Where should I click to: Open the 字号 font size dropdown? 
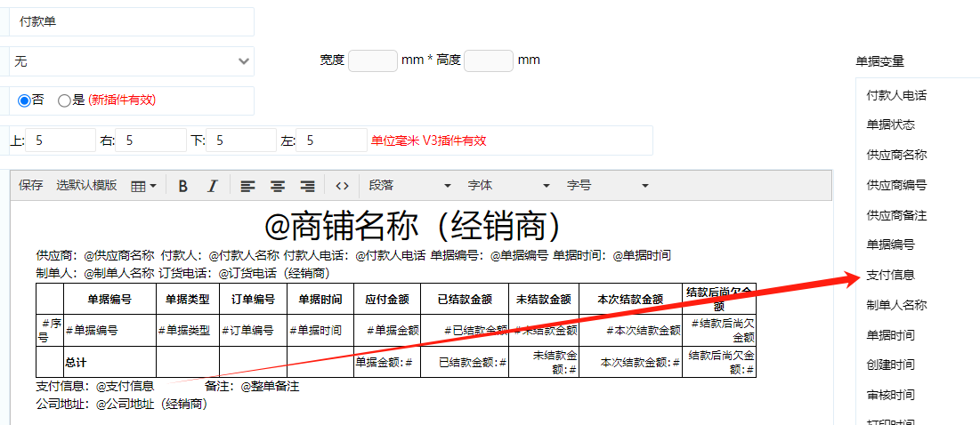coord(607,186)
